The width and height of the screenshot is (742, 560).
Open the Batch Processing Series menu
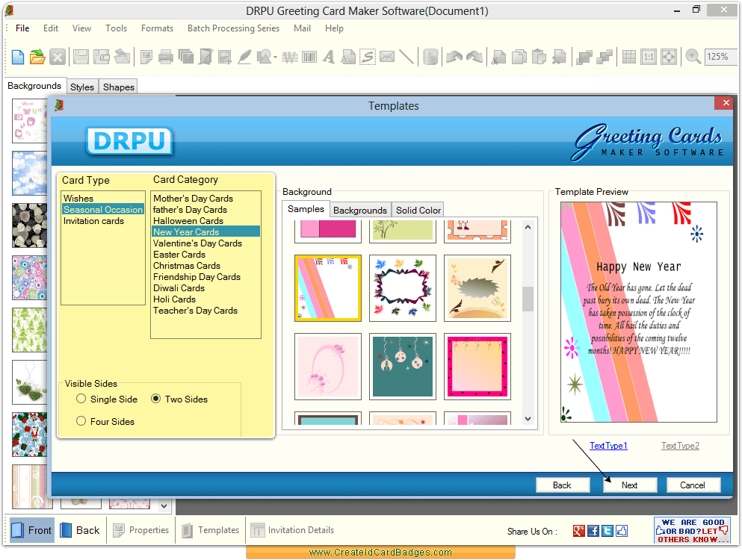(233, 28)
